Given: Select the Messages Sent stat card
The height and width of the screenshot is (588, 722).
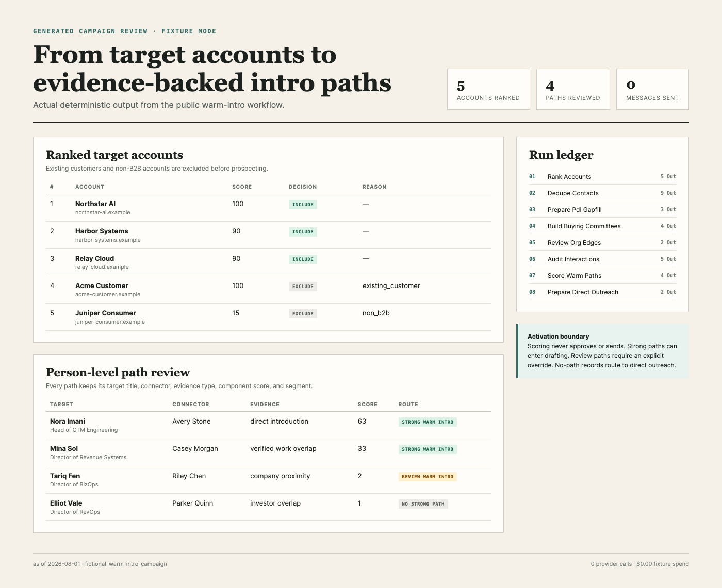Looking at the screenshot, I should coord(652,89).
